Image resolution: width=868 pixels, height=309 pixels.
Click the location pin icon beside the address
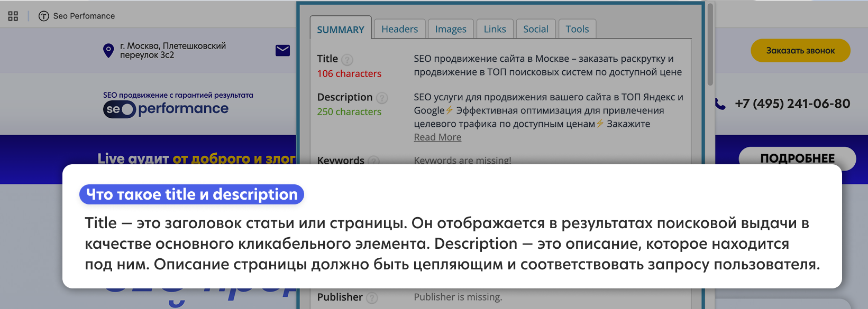click(108, 51)
